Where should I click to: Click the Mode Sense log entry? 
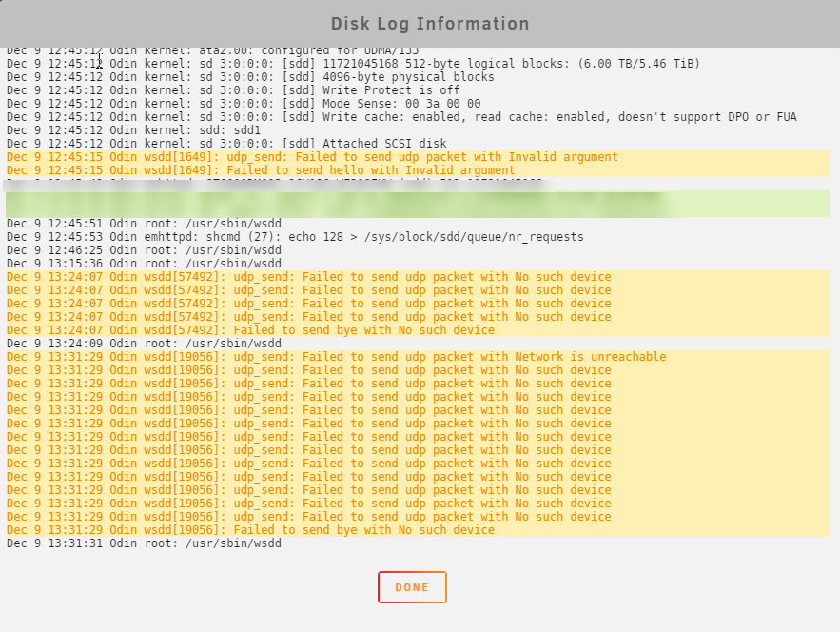tap(244, 104)
